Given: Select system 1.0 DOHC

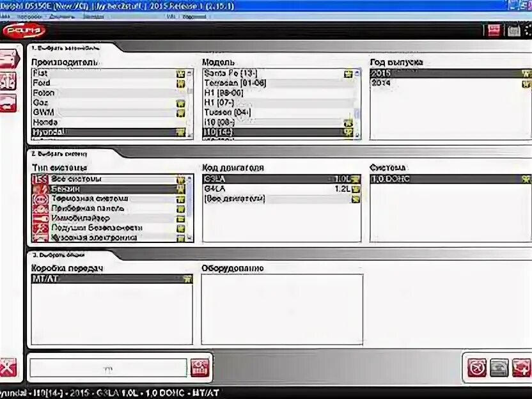Looking at the screenshot, I should pyautogui.click(x=451, y=179).
